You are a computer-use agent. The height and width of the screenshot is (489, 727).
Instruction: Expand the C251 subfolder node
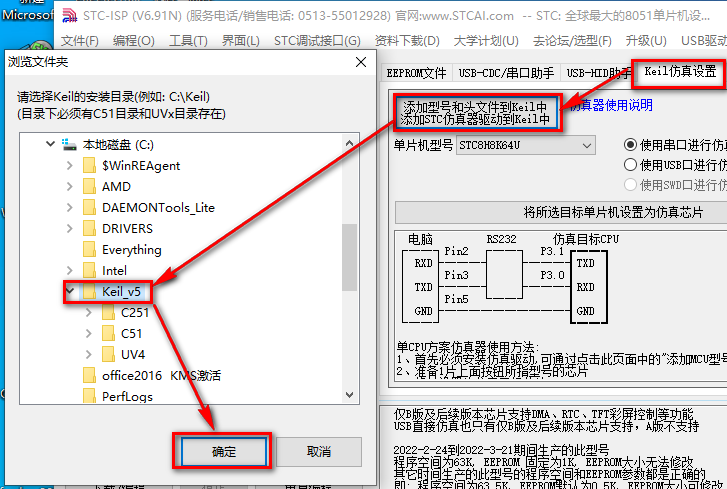(89, 312)
